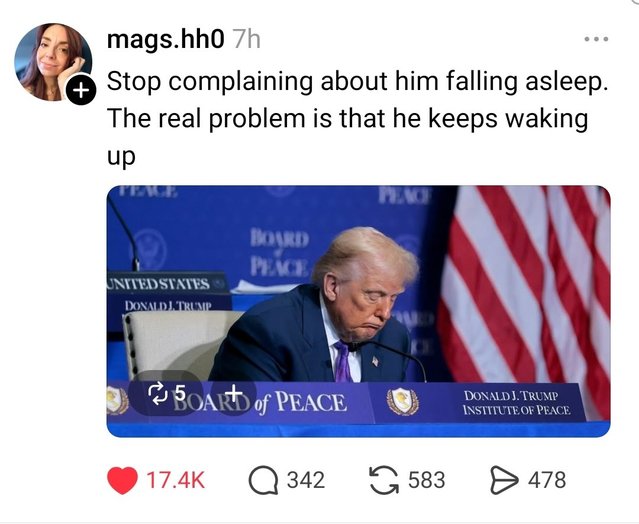View mags.hh0 profile picture

click(x=53, y=62)
